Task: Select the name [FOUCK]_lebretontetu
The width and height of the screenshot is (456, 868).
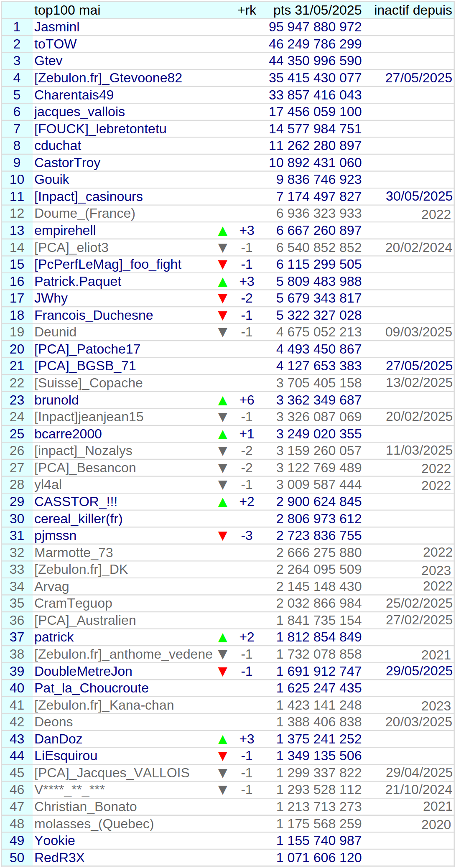Action: [x=100, y=129]
